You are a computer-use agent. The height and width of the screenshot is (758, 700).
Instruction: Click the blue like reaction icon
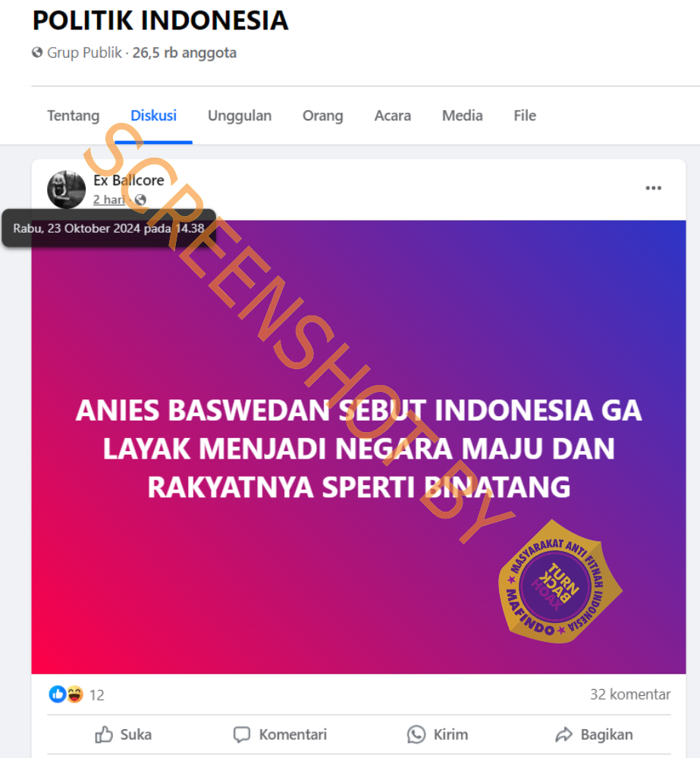[x=57, y=694]
